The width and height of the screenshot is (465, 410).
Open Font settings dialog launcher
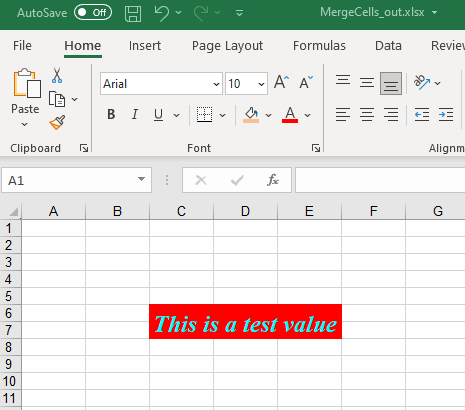pos(316,148)
